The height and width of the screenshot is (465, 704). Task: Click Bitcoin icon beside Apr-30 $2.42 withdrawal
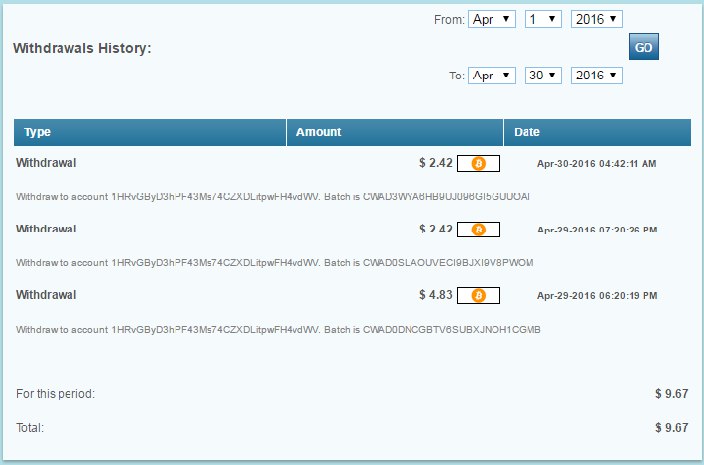click(478, 163)
